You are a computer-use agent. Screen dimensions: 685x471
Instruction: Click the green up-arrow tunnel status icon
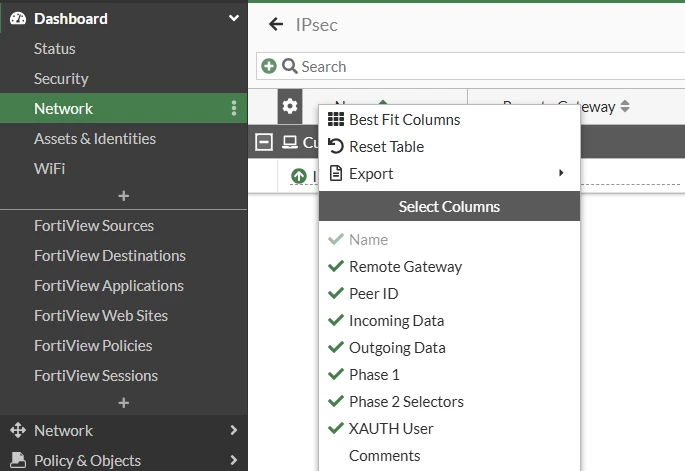pyautogui.click(x=299, y=176)
